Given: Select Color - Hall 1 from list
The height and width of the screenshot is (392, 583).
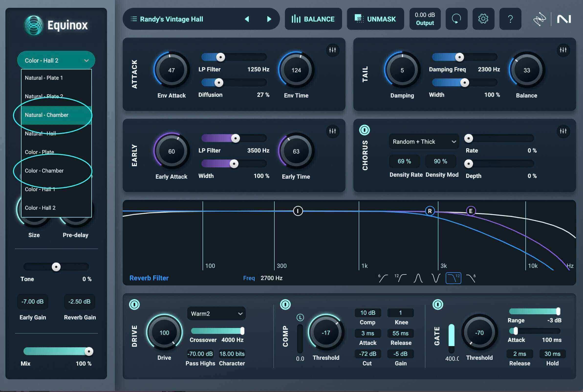Looking at the screenshot, I should [56, 189].
